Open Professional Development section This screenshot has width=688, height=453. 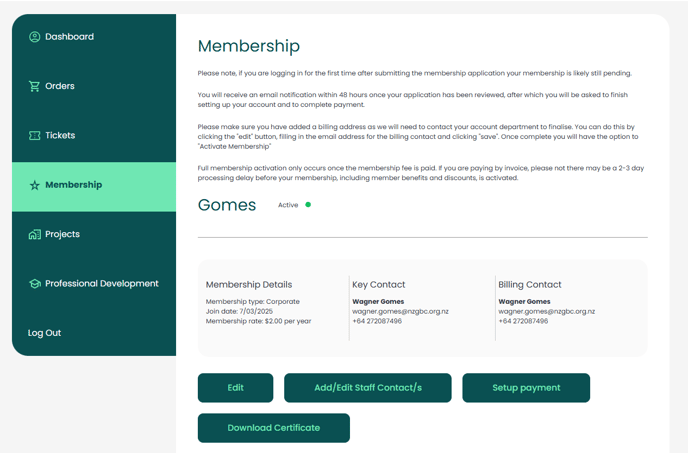pyautogui.click(x=101, y=284)
